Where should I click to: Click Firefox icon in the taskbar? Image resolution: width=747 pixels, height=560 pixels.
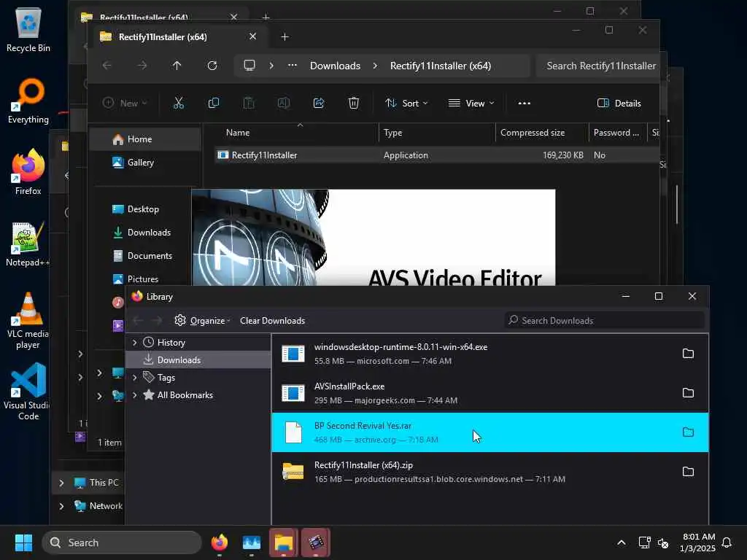[x=219, y=542]
